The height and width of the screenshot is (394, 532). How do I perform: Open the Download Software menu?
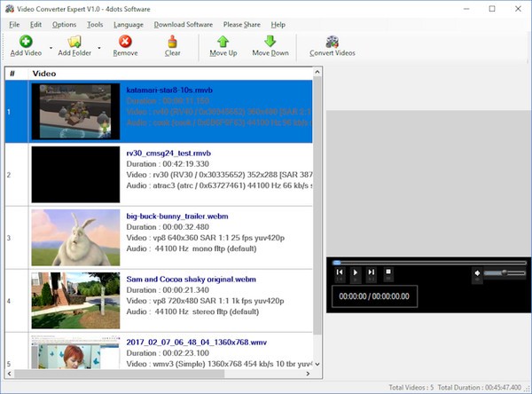[184, 24]
